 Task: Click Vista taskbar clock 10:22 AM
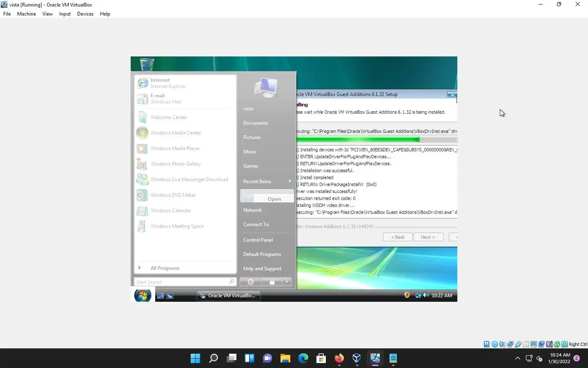[442, 295]
